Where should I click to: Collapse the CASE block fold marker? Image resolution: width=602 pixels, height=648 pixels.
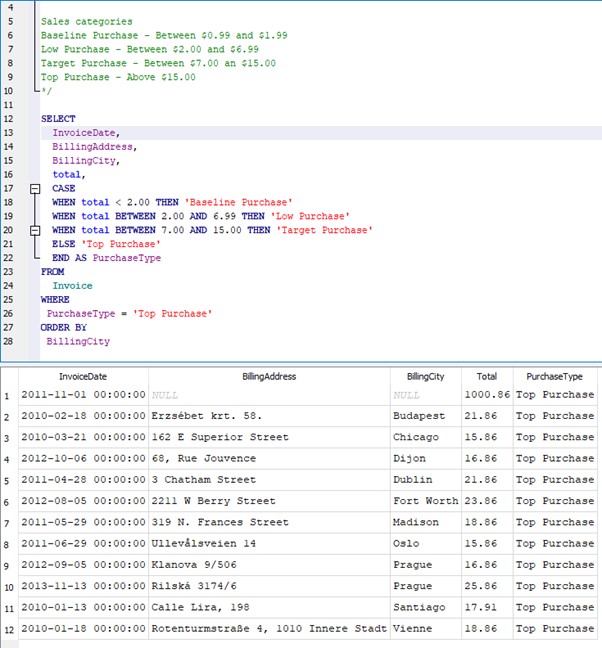(35, 188)
